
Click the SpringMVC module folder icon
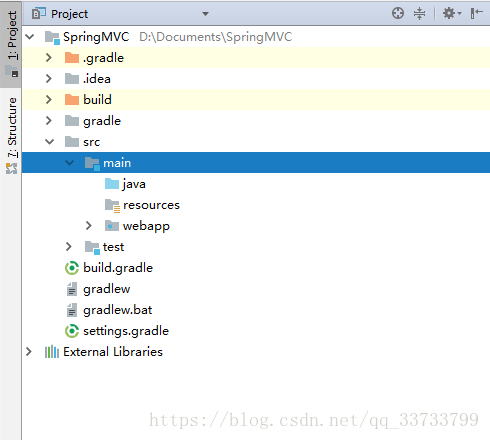(x=52, y=37)
